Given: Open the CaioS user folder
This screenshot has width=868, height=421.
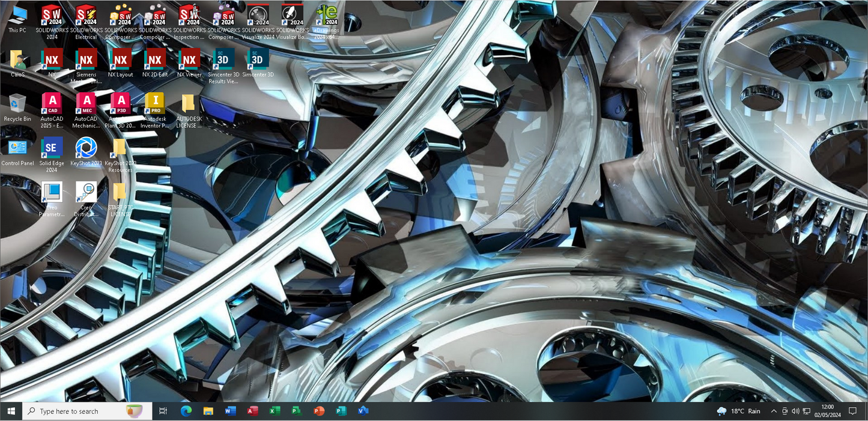Looking at the screenshot, I should coord(17,63).
